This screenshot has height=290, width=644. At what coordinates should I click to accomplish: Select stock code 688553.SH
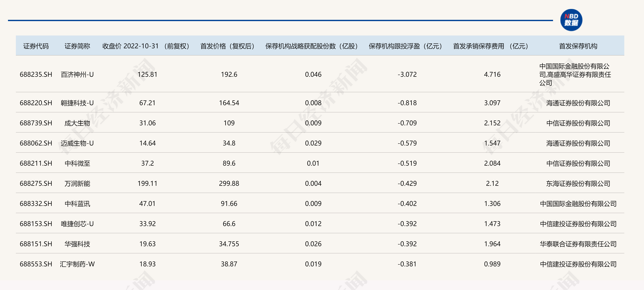coord(36,264)
